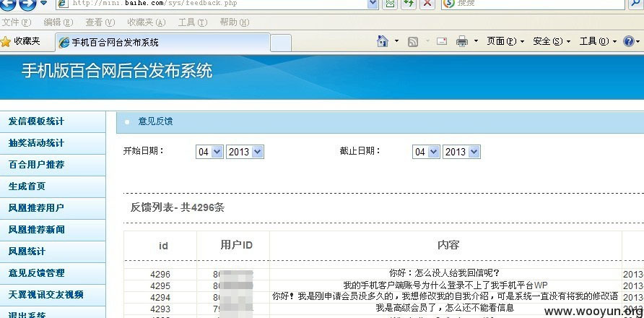Image resolution: width=644 pixels, height=318 pixels.
Task: Open the 编辑(E) menu
Action: coord(58,22)
